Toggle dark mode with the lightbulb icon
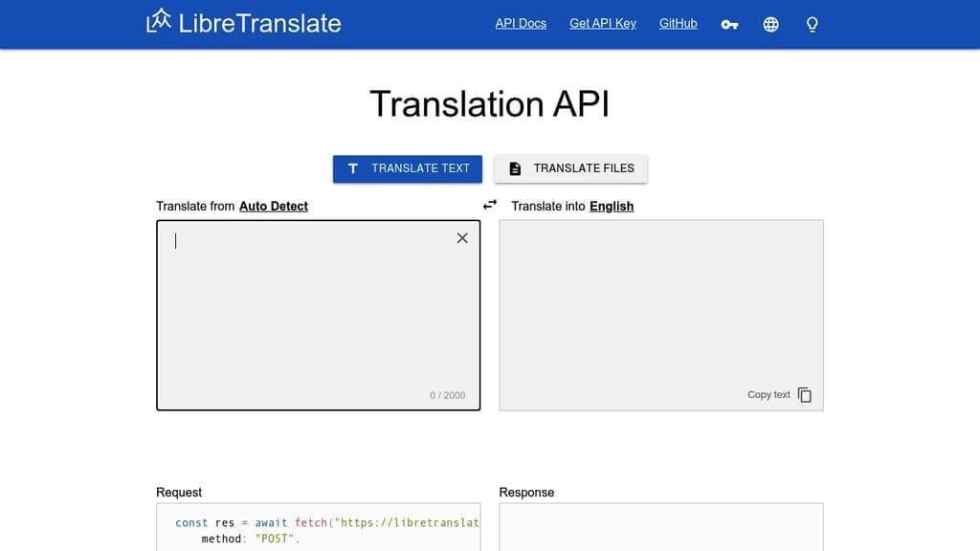The width and height of the screenshot is (980, 551). tap(812, 24)
